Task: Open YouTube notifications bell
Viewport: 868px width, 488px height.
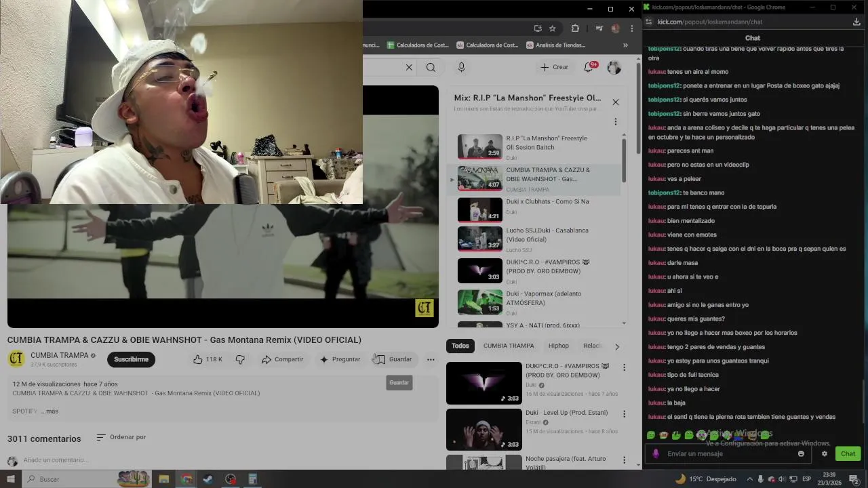Action: click(589, 67)
